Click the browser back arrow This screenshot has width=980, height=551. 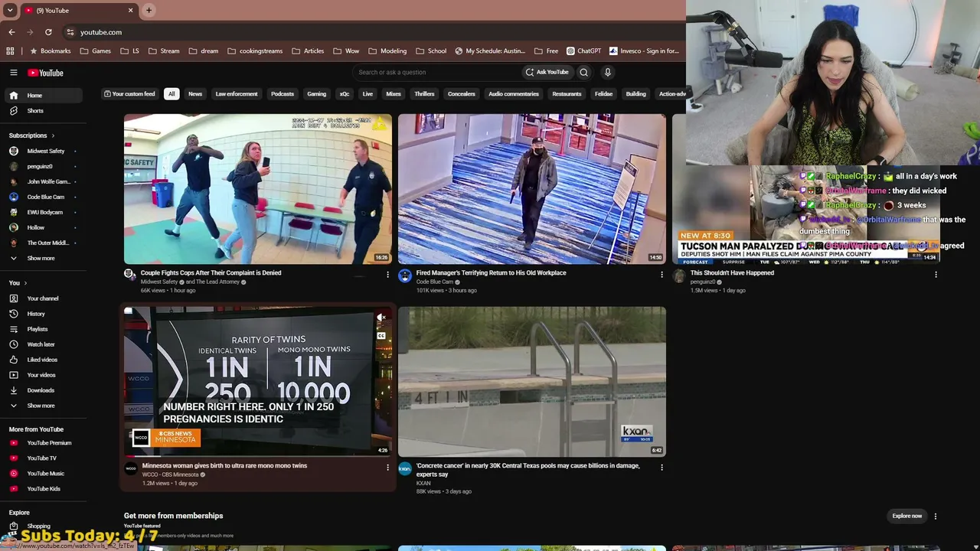pyautogui.click(x=11, y=32)
